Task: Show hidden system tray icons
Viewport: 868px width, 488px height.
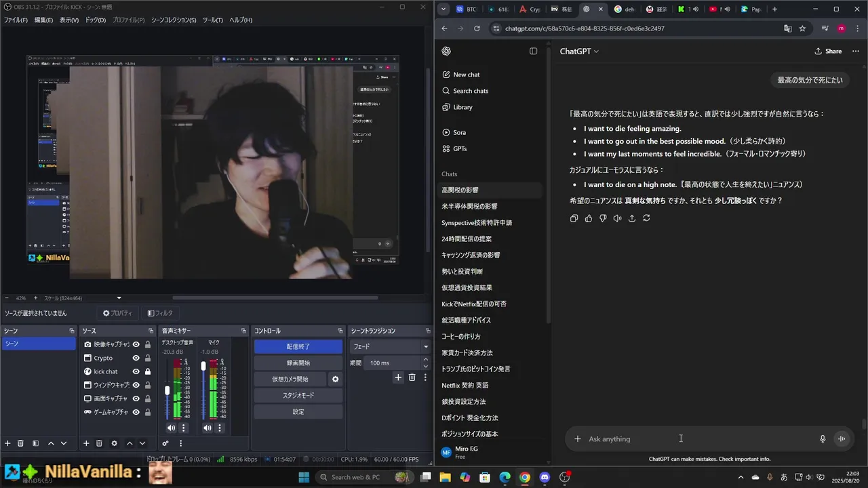Action: click(x=740, y=477)
